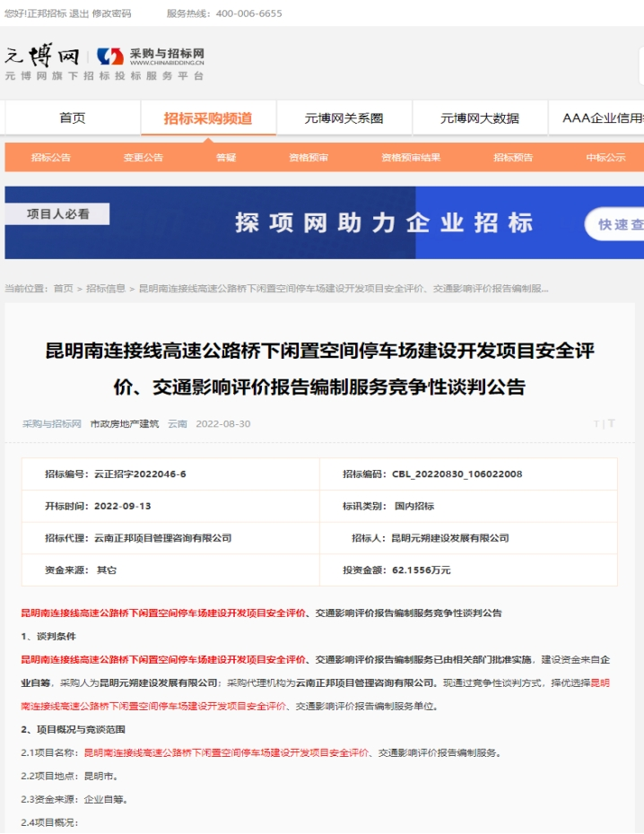This screenshot has height=834, width=644.
Task: Switch to 元博网关系图 tab
Action: point(344,118)
